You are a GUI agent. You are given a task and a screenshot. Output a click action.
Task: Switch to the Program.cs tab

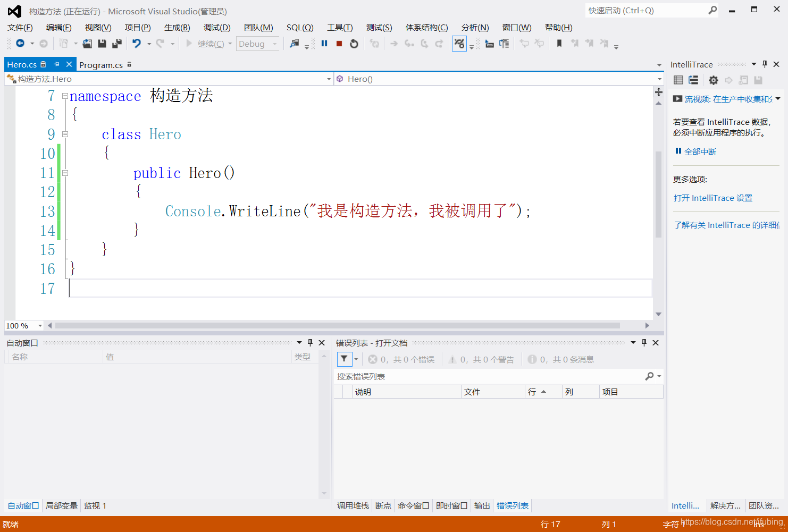point(102,64)
